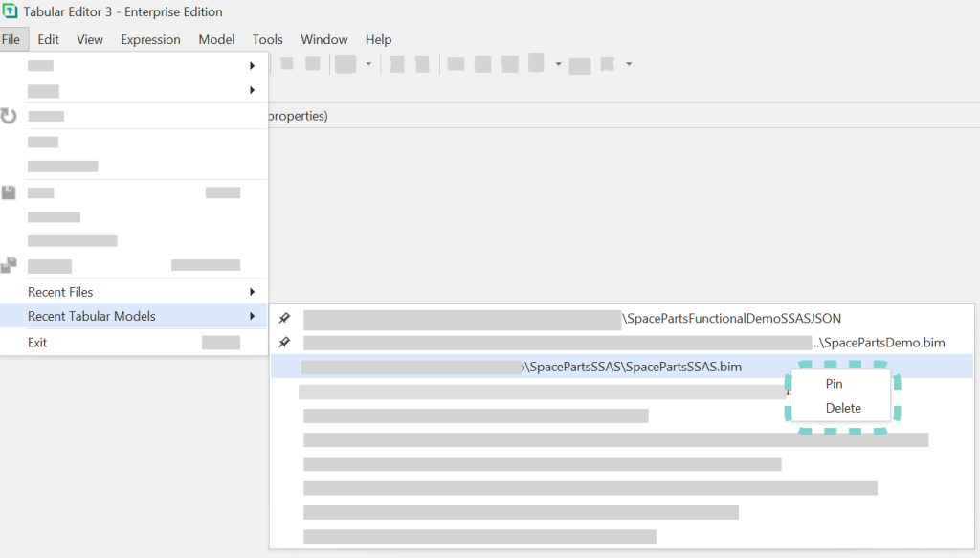Select the Recent Tabular Models entry
This screenshot has height=558, width=980.
coord(134,316)
